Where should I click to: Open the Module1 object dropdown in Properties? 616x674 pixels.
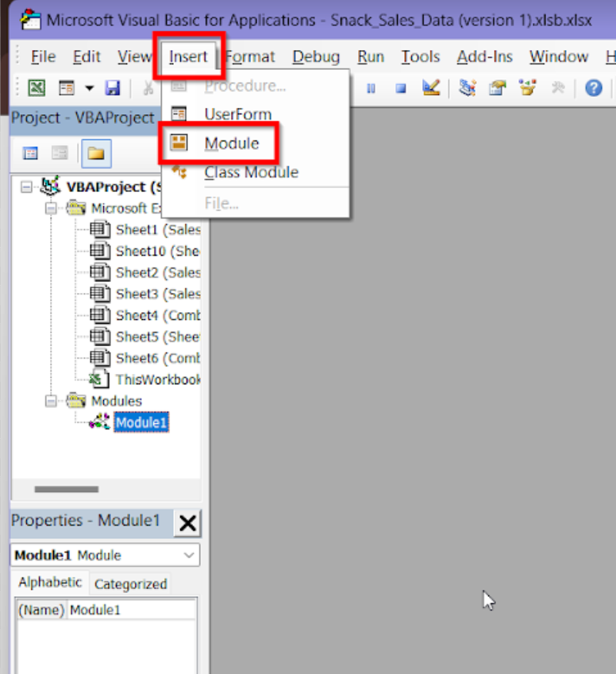(189, 556)
